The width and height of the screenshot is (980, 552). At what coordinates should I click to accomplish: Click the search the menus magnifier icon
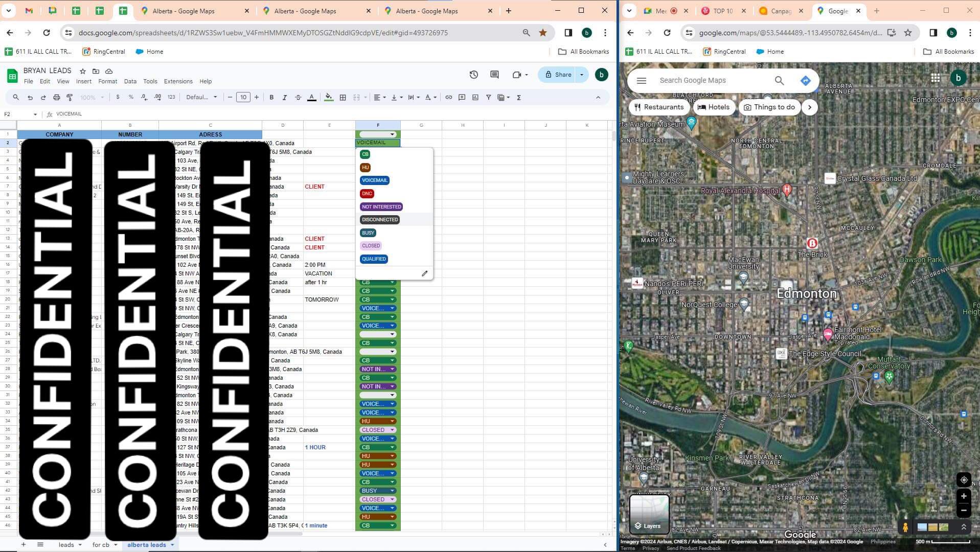pyautogui.click(x=16, y=97)
